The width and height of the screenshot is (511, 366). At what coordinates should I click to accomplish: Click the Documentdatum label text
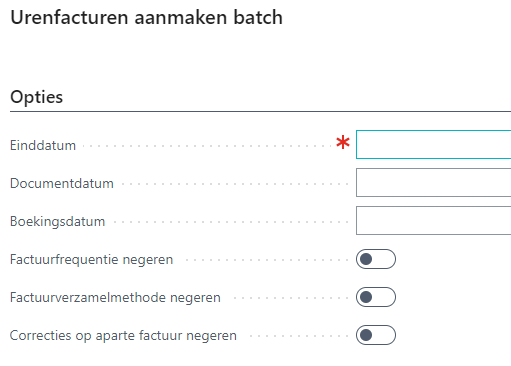(62, 184)
